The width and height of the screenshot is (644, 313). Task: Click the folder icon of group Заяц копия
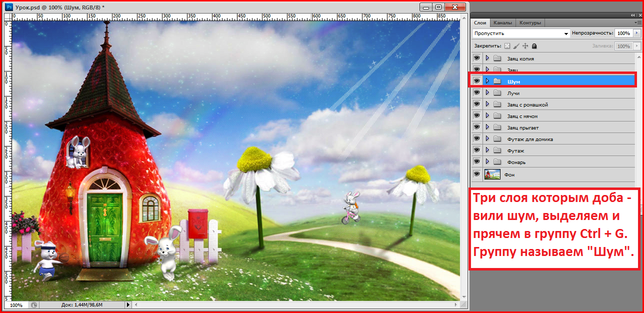pos(497,58)
